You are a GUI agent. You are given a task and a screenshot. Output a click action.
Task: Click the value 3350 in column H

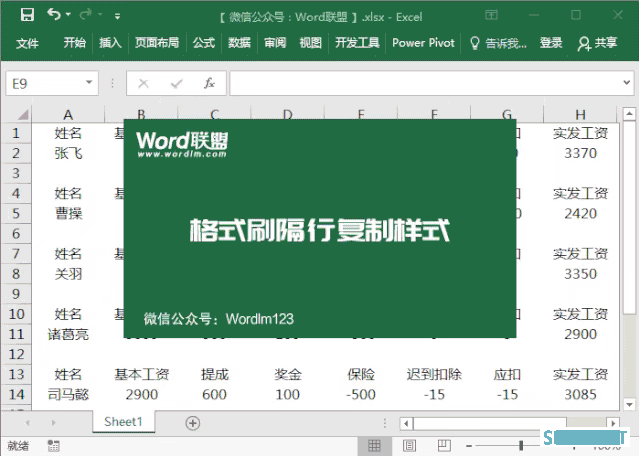pyautogui.click(x=580, y=274)
